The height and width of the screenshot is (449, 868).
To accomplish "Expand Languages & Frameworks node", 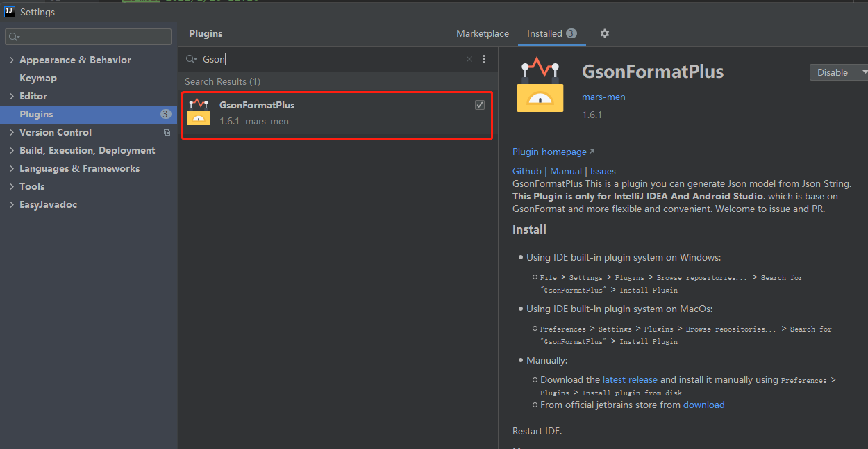I will [12, 168].
